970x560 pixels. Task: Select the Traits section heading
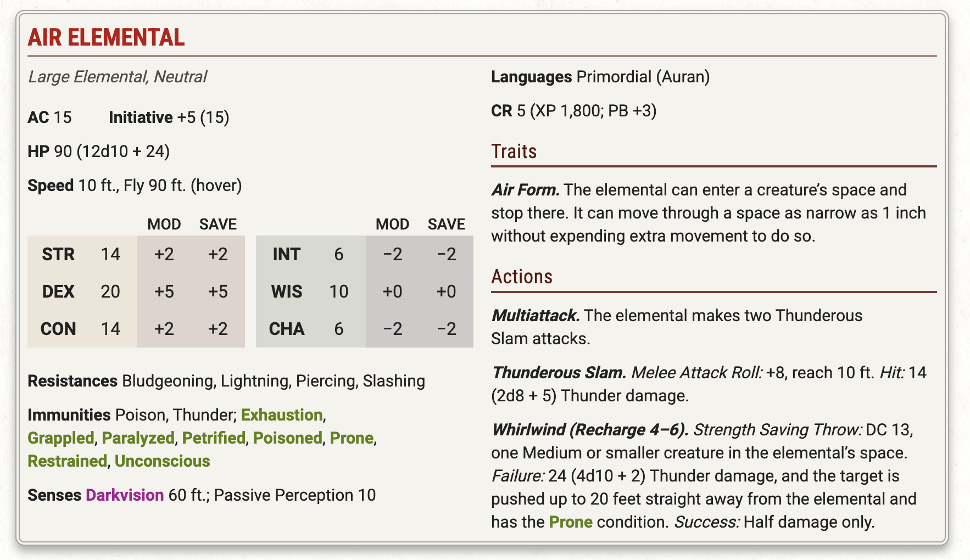[x=514, y=151]
